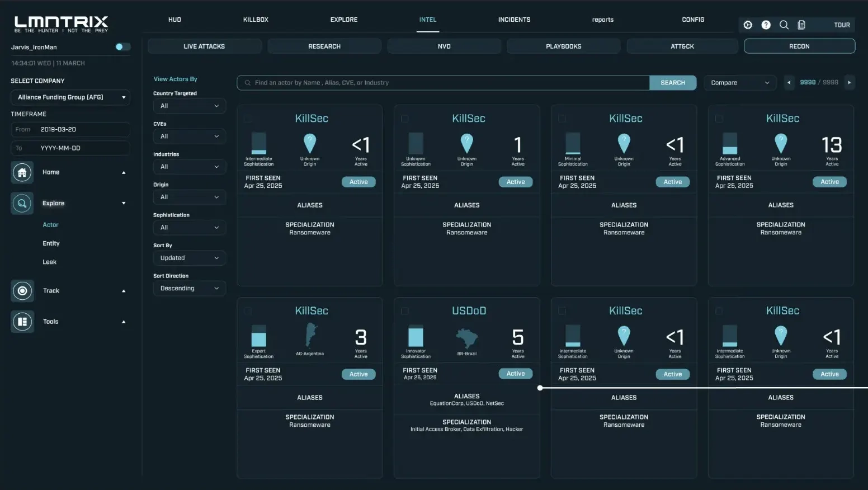Click the Track target icon
The image size is (868, 490).
[22, 291]
